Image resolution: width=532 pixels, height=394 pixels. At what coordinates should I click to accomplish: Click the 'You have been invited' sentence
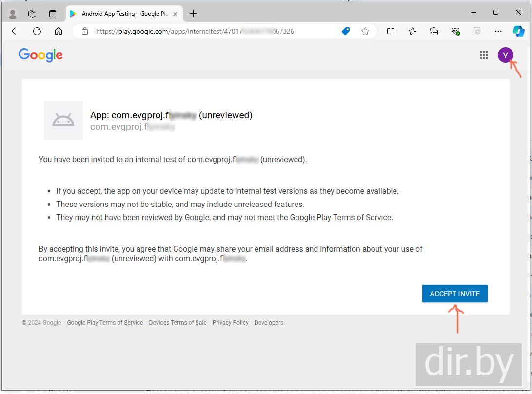coord(173,160)
